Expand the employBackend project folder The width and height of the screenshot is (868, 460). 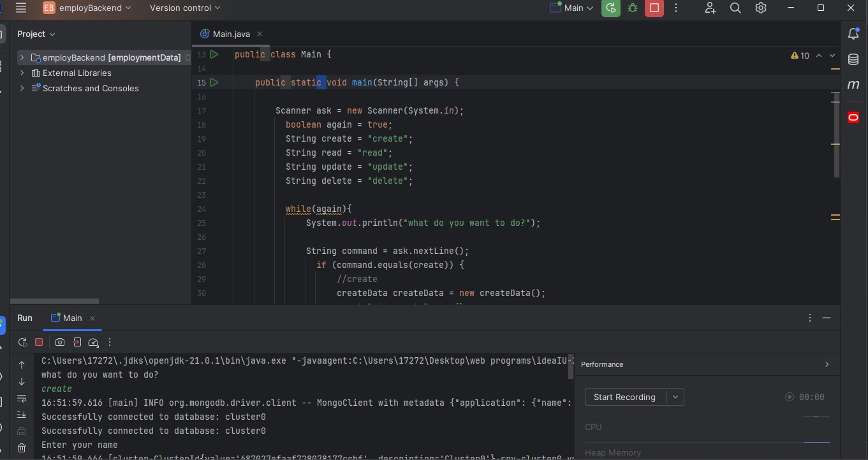pos(22,57)
